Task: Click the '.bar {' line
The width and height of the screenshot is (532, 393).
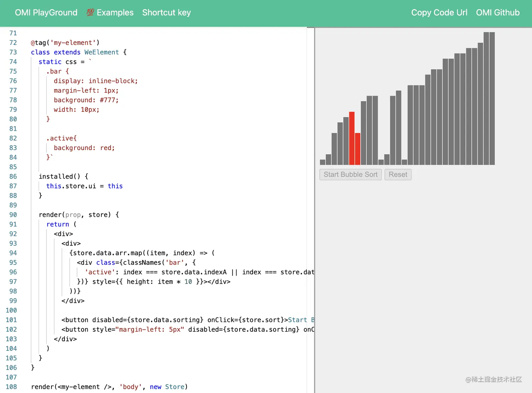Action: (58, 71)
